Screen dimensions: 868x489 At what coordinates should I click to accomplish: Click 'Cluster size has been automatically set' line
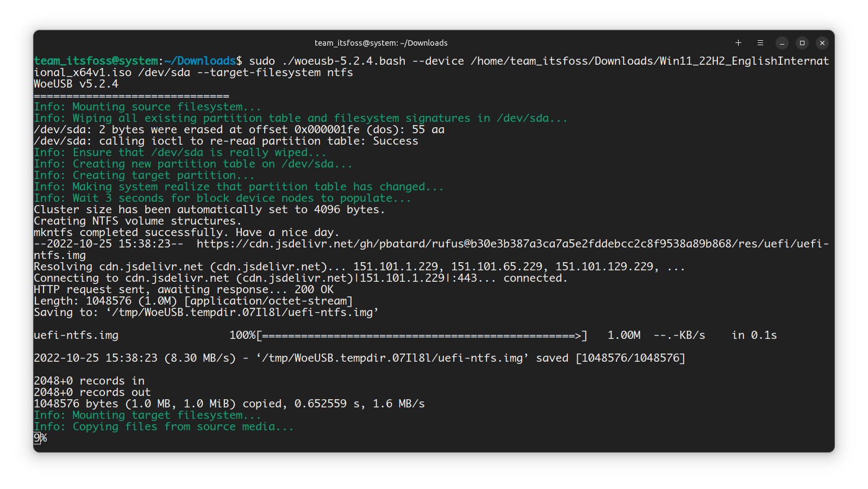[209, 209]
